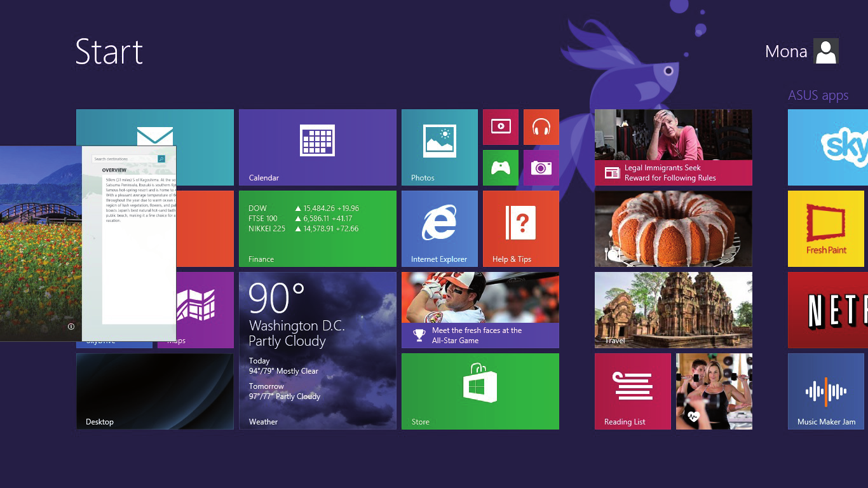Open the Music headphones tile
Screen dimensions: 868x488
(x=541, y=127)
